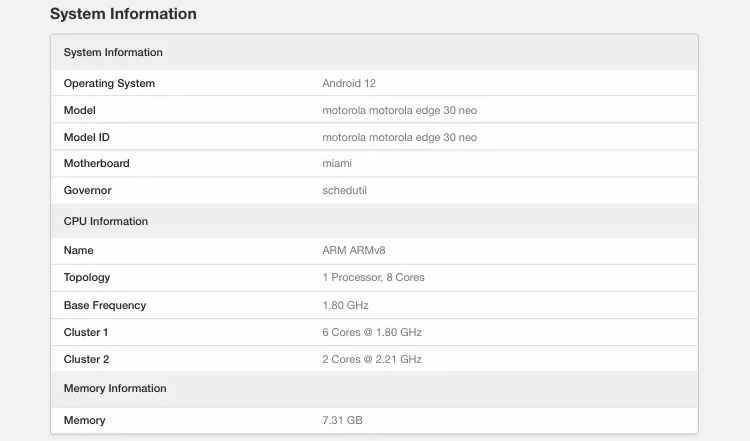The width and height of the screenshot is (750, 441).
Task: Click the Governor row label
Action: tap(88, 190)
